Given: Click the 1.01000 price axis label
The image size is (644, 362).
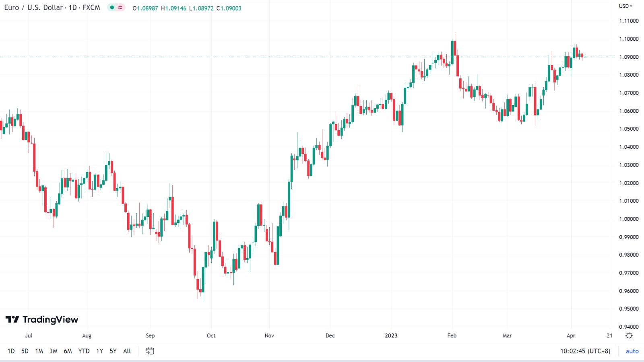Looking at the screenshot, I should pos(629,201).
